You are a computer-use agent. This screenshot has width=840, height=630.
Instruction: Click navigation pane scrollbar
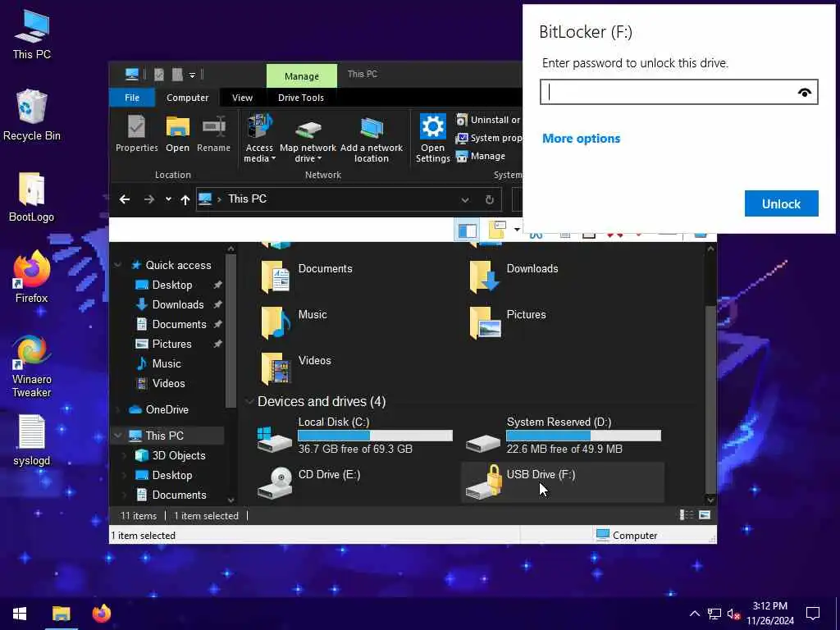pos(231,331)
